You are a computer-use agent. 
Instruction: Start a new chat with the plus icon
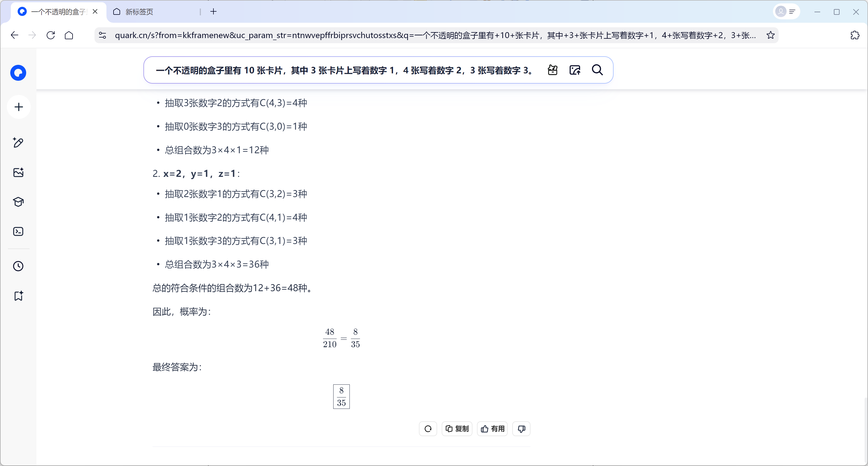click(x=19, y=107)
